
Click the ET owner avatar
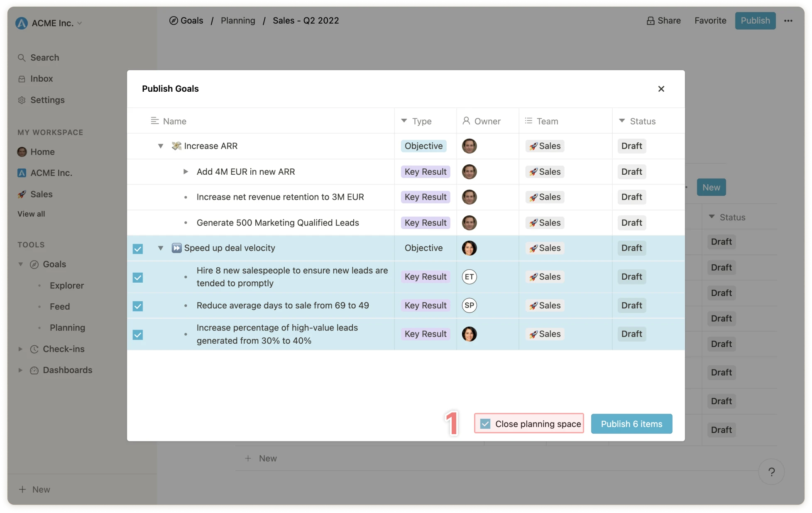pyautogui.click(x=469, y=277)
